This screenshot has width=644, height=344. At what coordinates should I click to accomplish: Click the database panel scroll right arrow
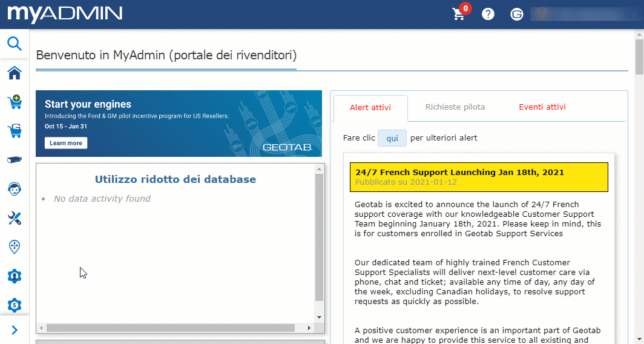tap(310, 328)
